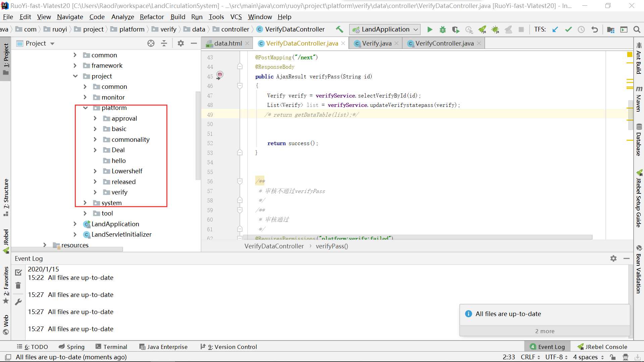The width and height of the screenshot is (644, 362).
Task: Open JRebel Console tool window
Action: pos(602,347)
